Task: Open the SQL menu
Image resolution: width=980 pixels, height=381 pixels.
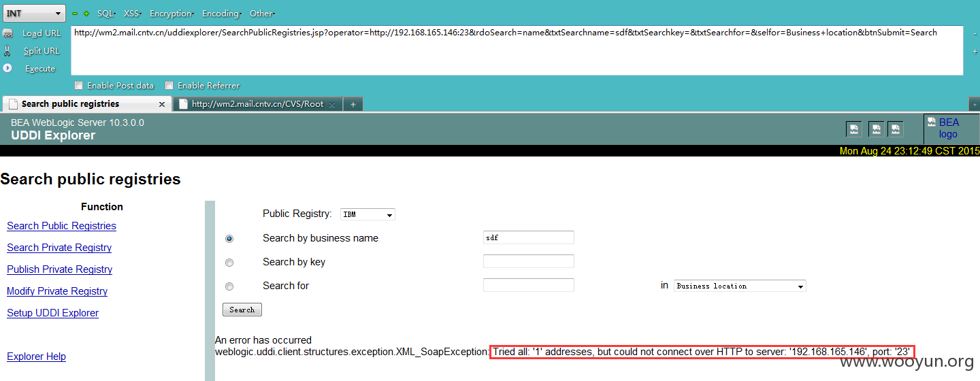Action: pyautogui.click(x=106, y=13)
